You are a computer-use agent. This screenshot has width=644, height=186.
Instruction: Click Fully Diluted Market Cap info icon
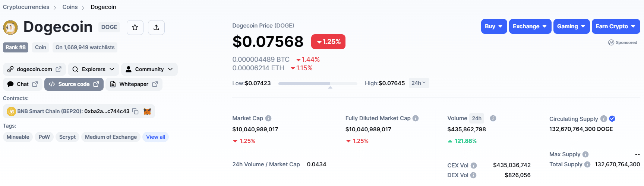click(x=416, y=118)
